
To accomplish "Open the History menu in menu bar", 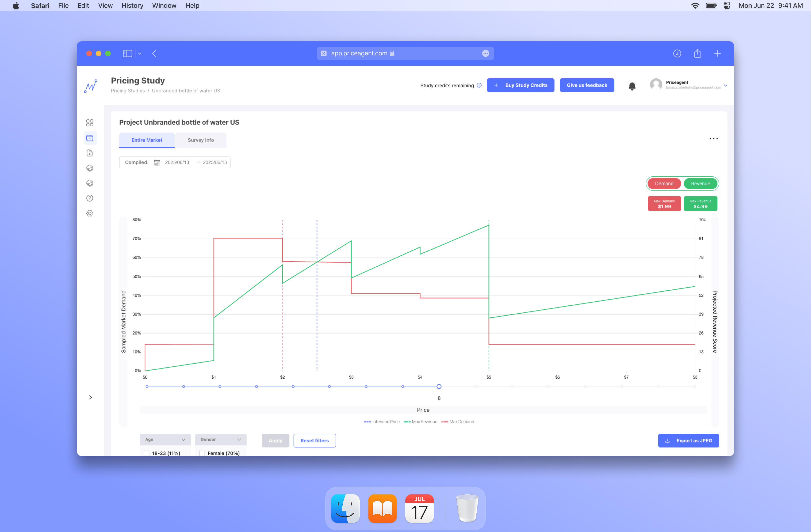I will click(132, 5).
